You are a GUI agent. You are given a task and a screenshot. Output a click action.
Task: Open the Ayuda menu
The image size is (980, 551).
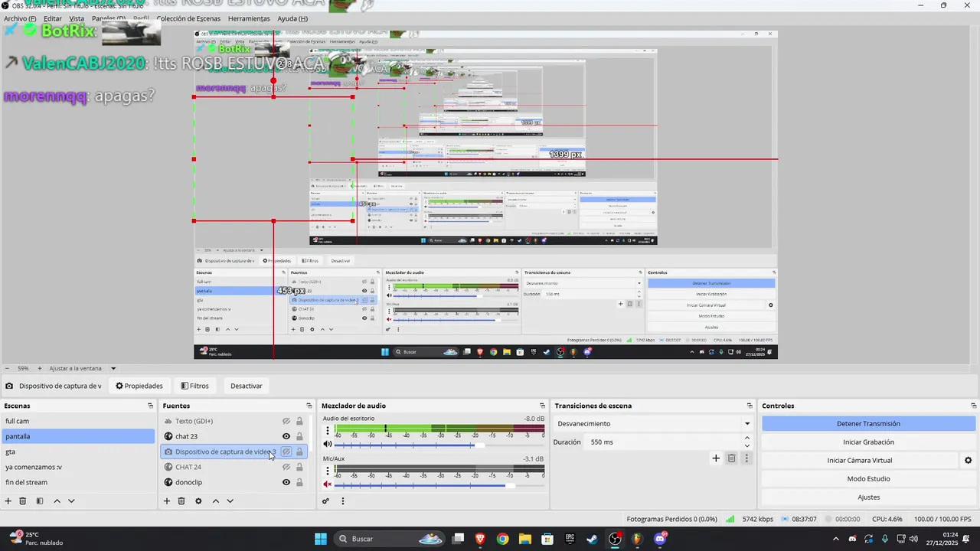(x=292, y=18)
